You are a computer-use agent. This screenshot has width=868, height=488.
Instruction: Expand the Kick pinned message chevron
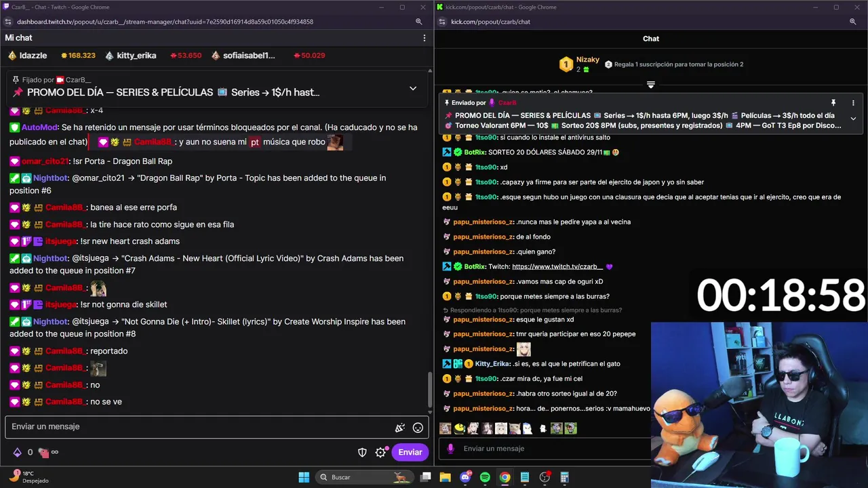pyautogui.click(x=853, y=118)
